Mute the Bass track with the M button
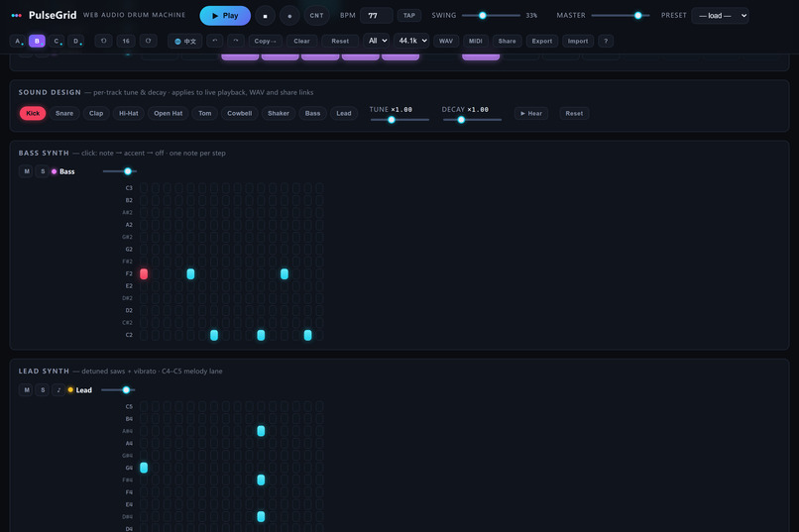This screenshot has height=532, width=799. (27, 171)
